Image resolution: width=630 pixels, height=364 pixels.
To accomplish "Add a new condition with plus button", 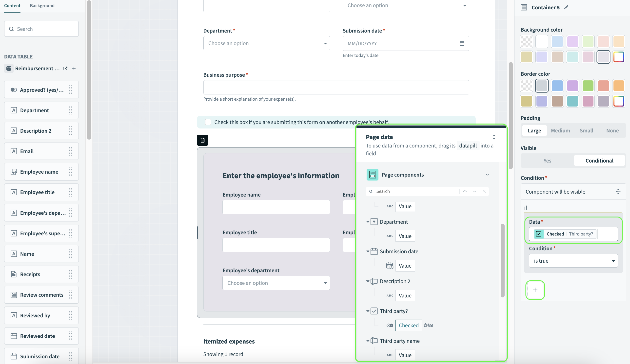I will (x=535, y=290).
